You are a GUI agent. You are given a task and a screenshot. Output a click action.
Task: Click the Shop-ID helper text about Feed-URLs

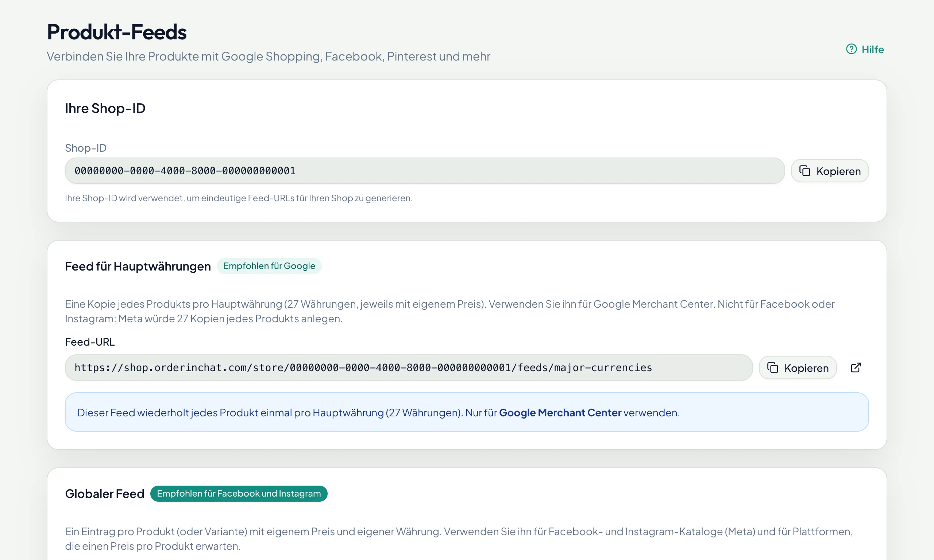239,198
